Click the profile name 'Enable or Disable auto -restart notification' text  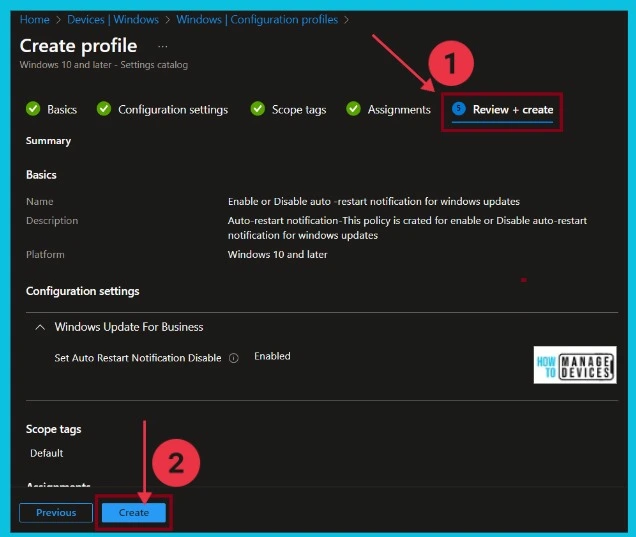374,201
